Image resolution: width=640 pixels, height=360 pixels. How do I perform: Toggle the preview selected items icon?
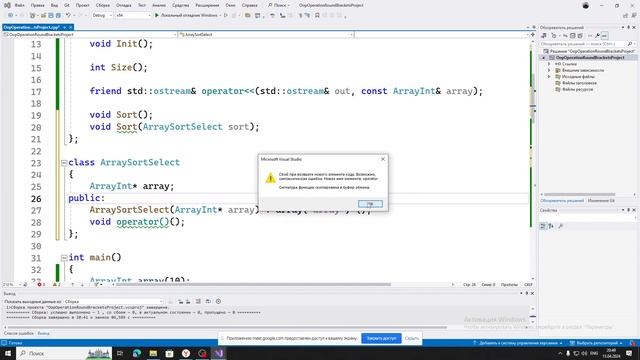[604, 36]
